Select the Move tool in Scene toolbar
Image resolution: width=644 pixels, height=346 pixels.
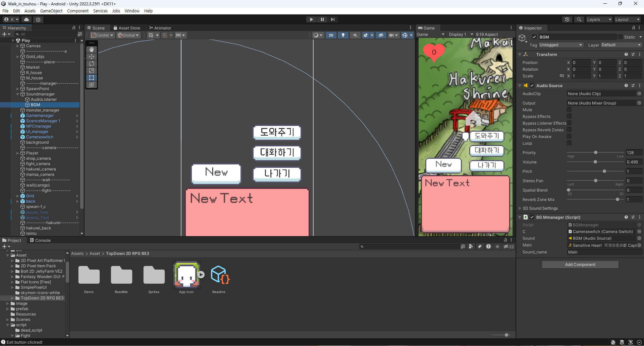click(92, 57)
